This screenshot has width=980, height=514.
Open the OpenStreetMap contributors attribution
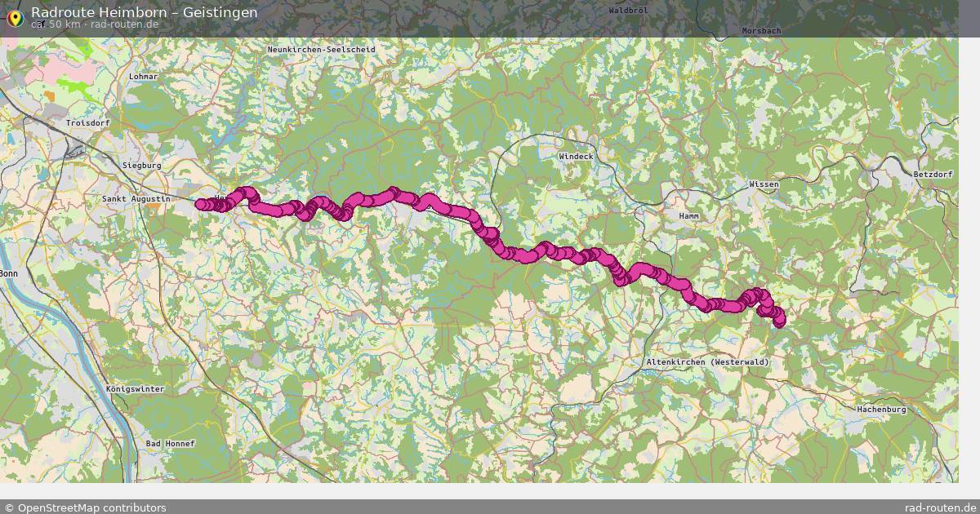click(85, 507)
